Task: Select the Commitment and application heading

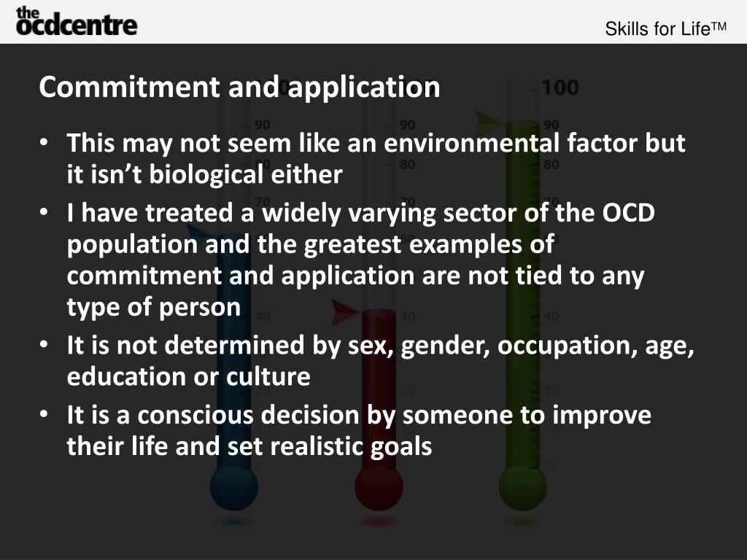Action: [x=239, y=87]
